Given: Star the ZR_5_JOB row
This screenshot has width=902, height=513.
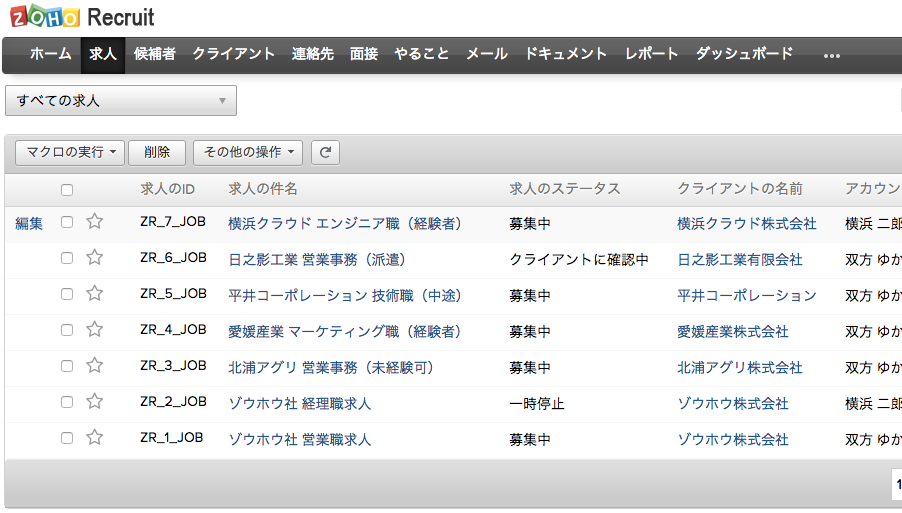Looking at the screenshot, I should pyautogui.click(x=94, y=293).
